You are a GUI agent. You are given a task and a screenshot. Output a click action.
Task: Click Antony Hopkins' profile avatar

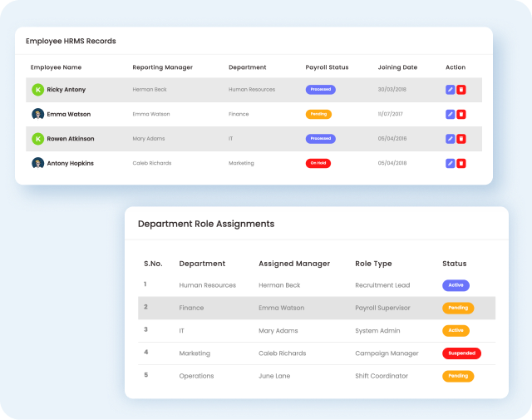pyautogui.click(x=37, y=163)
